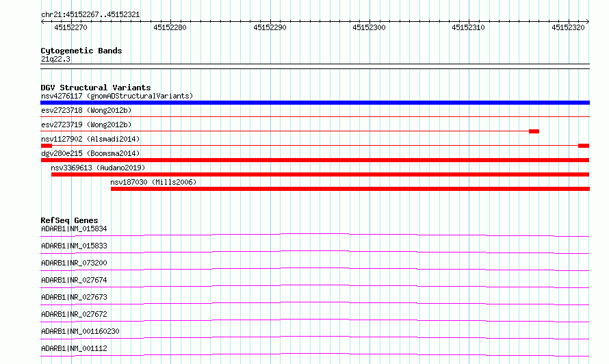
Task: Click the red dgv280e215 variant bar
Action: click(315, 160)
